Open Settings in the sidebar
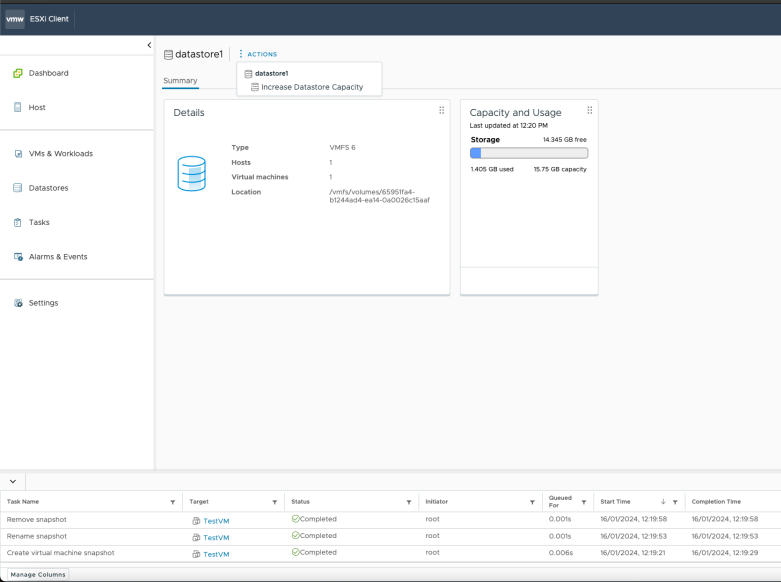The height and width of the screenshot is (582, 781). tap(43, 303)
